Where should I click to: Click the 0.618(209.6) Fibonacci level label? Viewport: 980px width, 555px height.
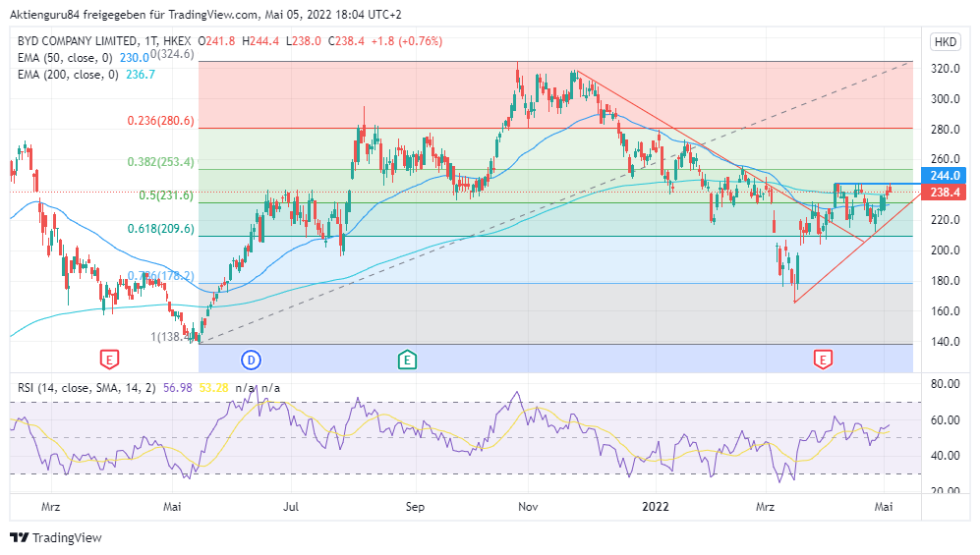click(x=160, y=229)
